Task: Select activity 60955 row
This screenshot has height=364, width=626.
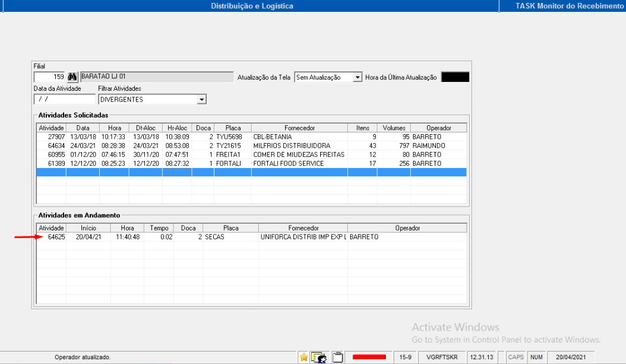Action: 251,154
